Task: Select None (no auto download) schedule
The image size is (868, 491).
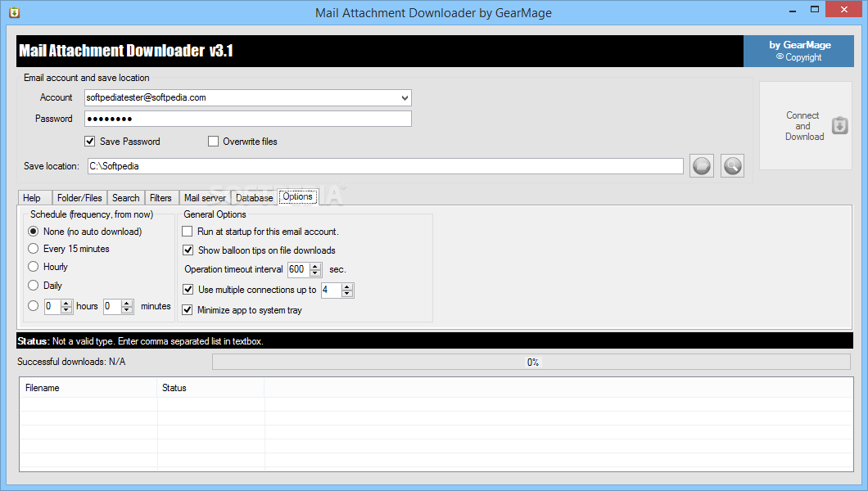Action: point(34,232)
